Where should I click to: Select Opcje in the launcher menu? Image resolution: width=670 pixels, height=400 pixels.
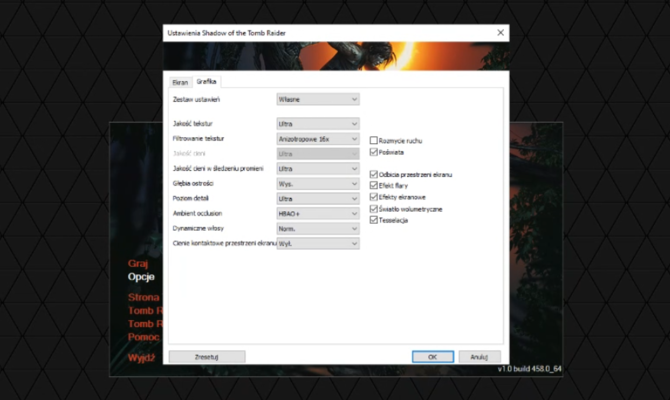pyautogui.click(x=141, y=277)
